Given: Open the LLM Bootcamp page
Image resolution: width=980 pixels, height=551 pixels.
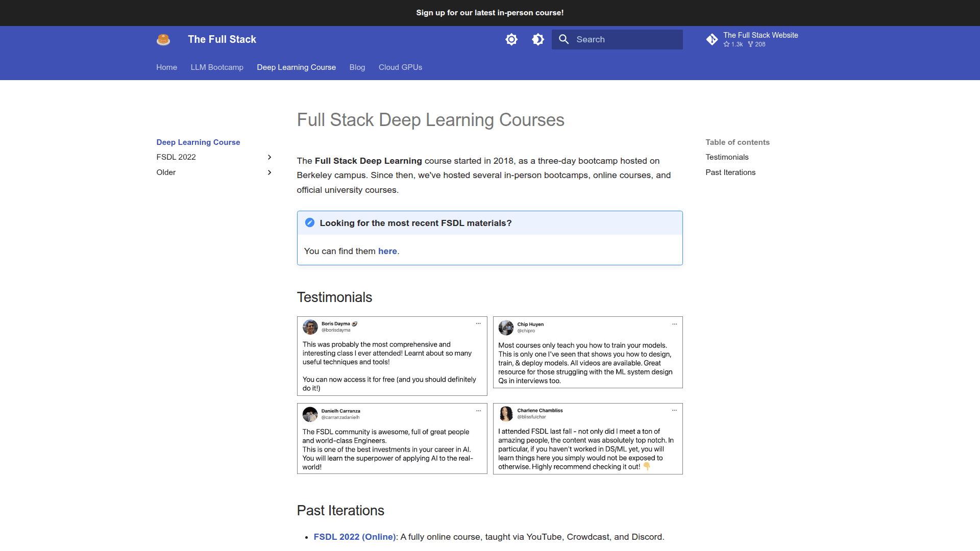Looking at the screenshot, I should [x=217, y=67].
